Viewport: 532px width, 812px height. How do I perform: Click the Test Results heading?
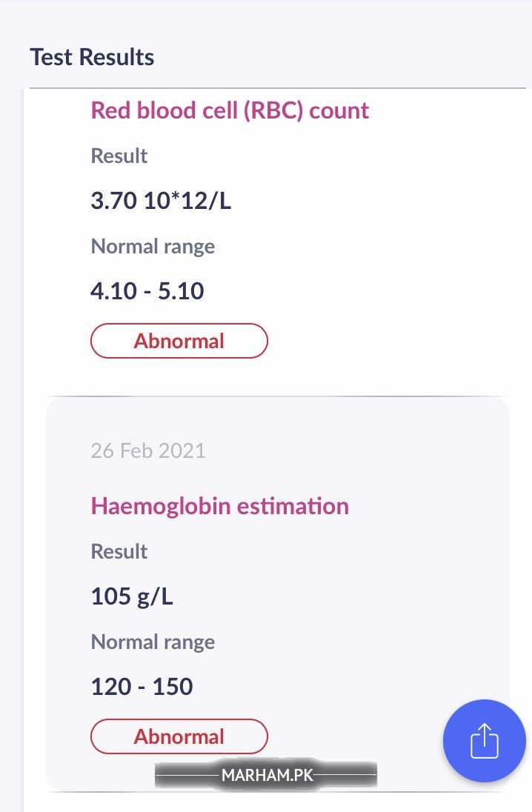pyautogui.click(x=92, y=57)
